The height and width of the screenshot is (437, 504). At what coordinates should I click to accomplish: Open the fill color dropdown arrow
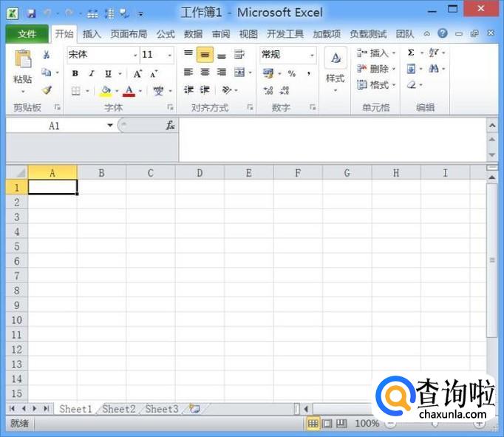117,92
